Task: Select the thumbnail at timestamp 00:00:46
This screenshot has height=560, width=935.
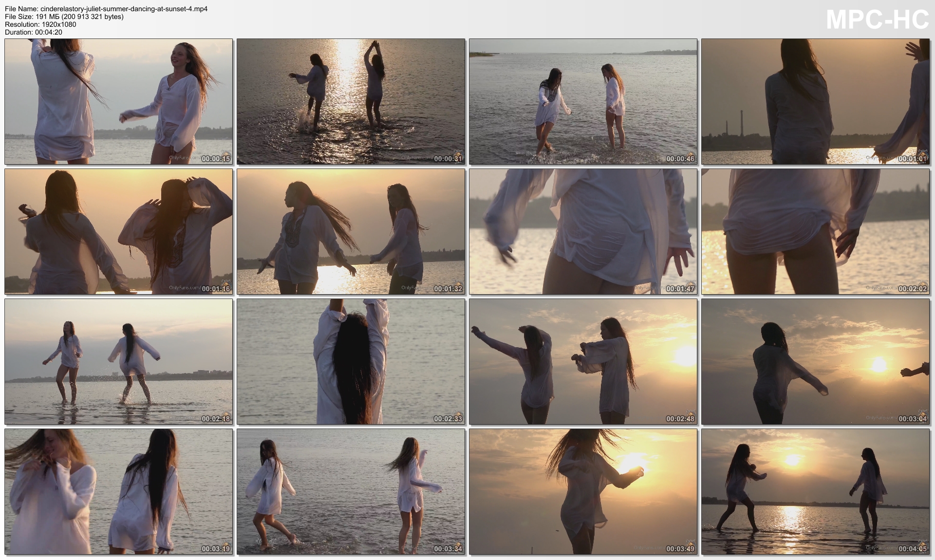Action: point(583,102)
